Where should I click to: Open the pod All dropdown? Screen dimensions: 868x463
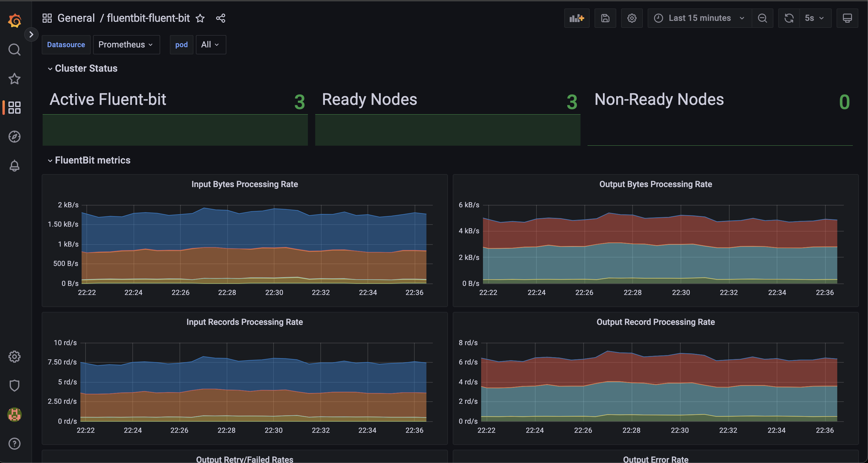click(210, 44)
